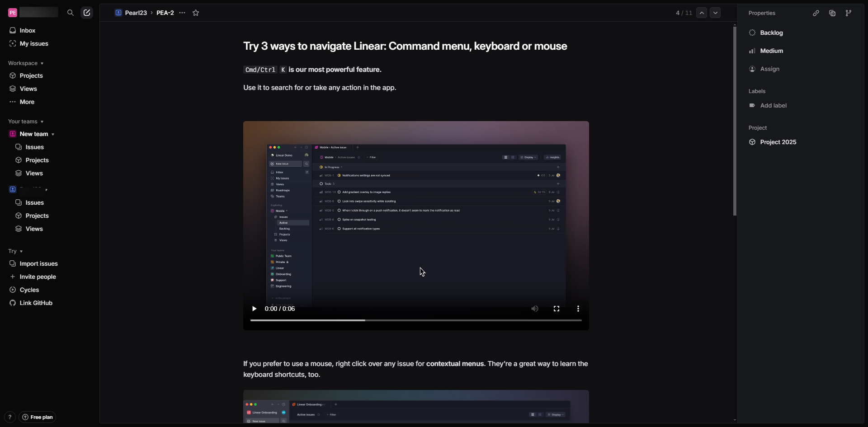Open Issues under the blue-icon team

click(34, 202)
